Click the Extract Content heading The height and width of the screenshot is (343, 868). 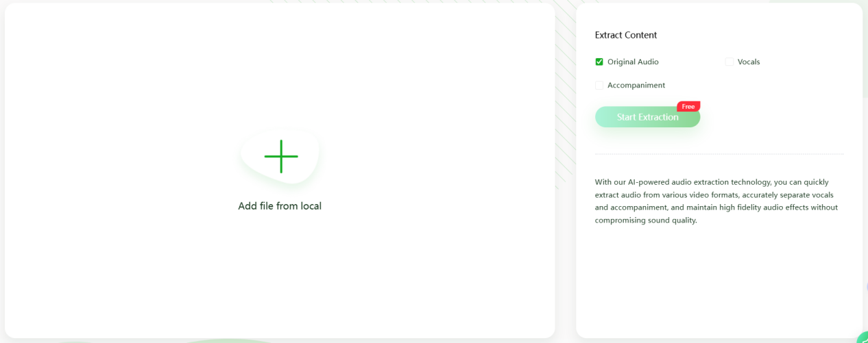(626, 35)
